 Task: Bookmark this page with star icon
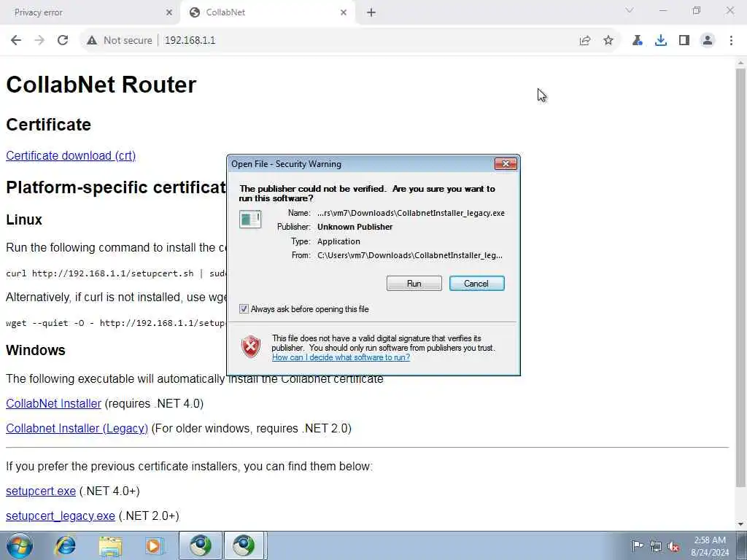pos(608,41)
